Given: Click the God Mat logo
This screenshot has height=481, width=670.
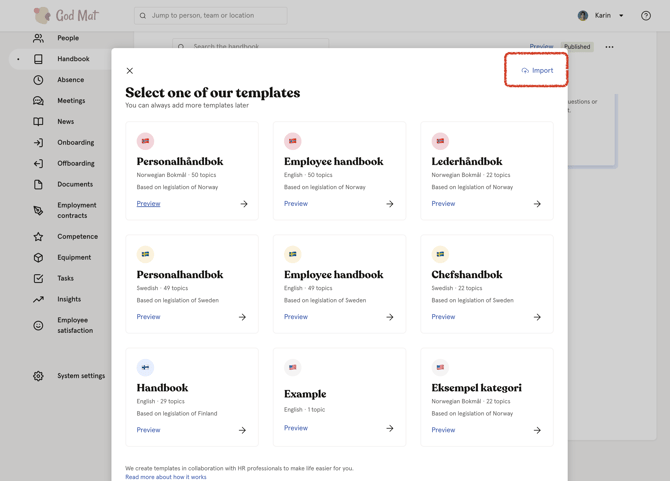Looking at the screenshot, I should pyautogui.click(x=66, y=15).
